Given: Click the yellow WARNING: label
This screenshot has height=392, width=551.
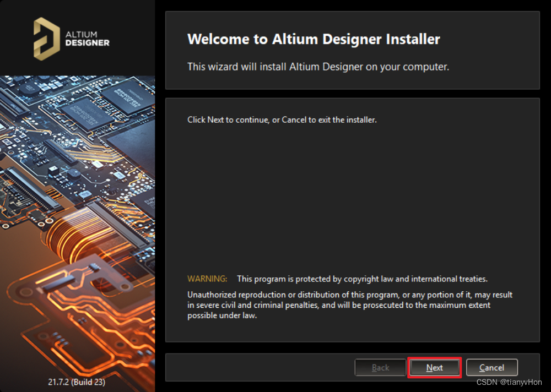Looking at the screenshot, I should click(x=207, y=279).
